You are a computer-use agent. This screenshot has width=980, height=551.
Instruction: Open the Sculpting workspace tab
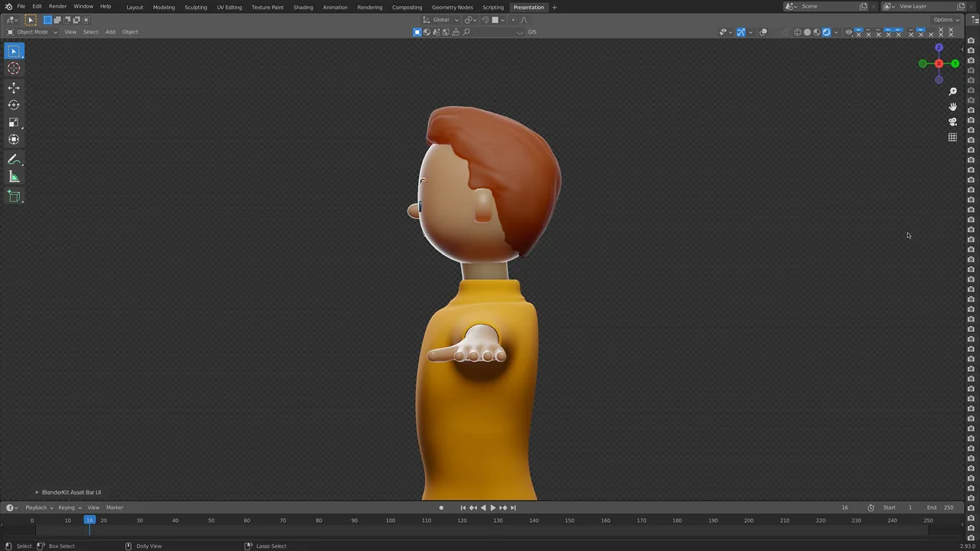coord(195,7)
